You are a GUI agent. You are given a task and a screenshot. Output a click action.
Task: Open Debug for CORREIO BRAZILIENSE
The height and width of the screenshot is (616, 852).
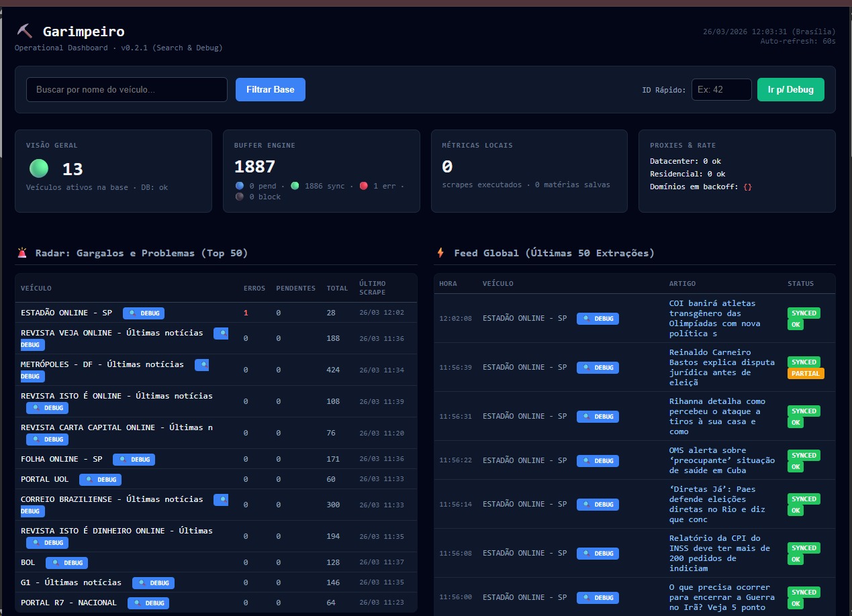(x=221, y=500)
